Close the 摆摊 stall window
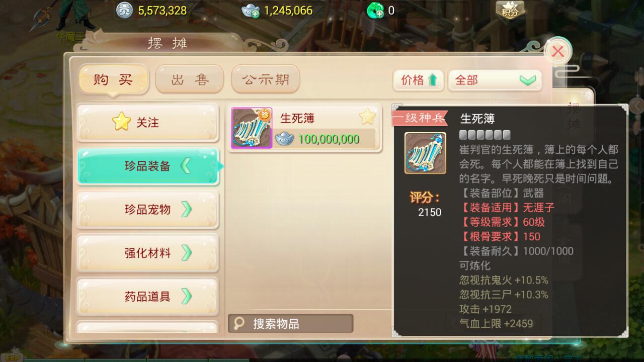Screen dimensions: 644x362 (557, 51)
